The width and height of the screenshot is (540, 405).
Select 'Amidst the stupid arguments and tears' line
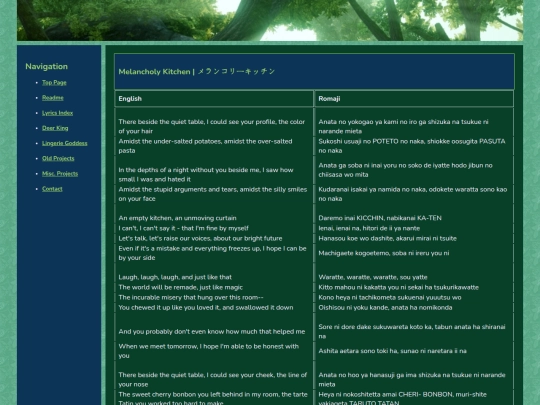[212, 194]
